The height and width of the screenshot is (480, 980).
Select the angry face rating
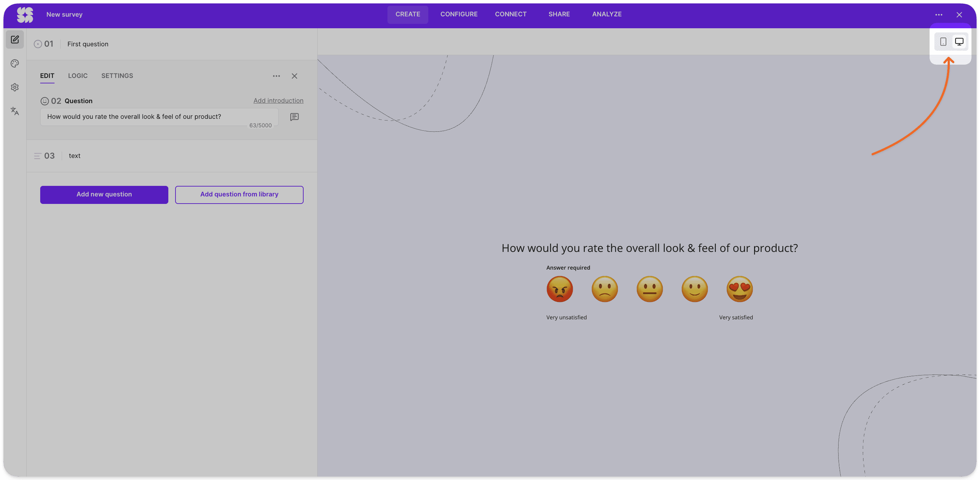coord(559,289)
